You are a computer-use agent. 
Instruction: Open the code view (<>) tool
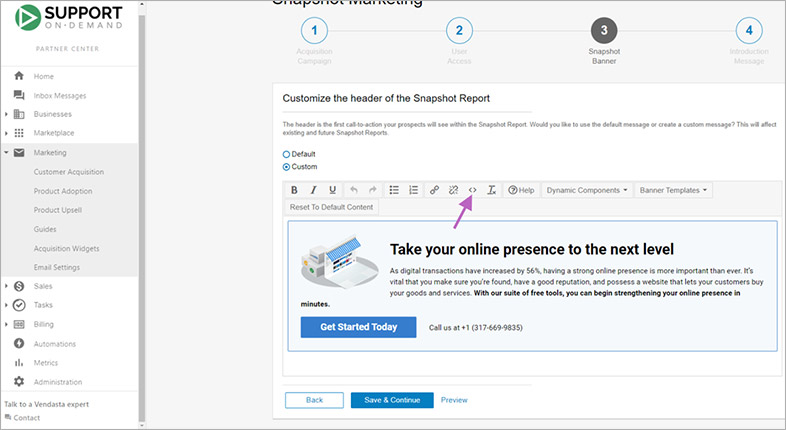(x=473, y=190)
